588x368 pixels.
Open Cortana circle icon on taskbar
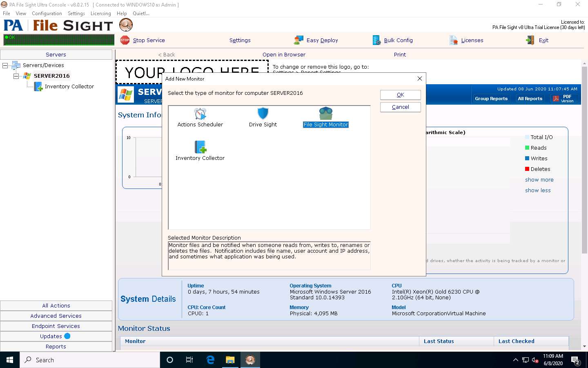[170, 360]
